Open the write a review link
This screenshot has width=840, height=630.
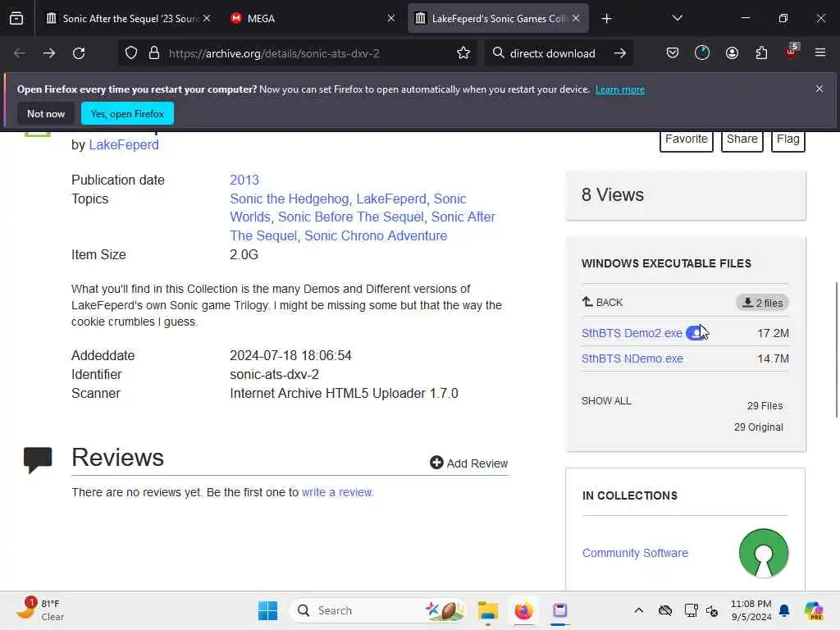click(x=337, y=492)
